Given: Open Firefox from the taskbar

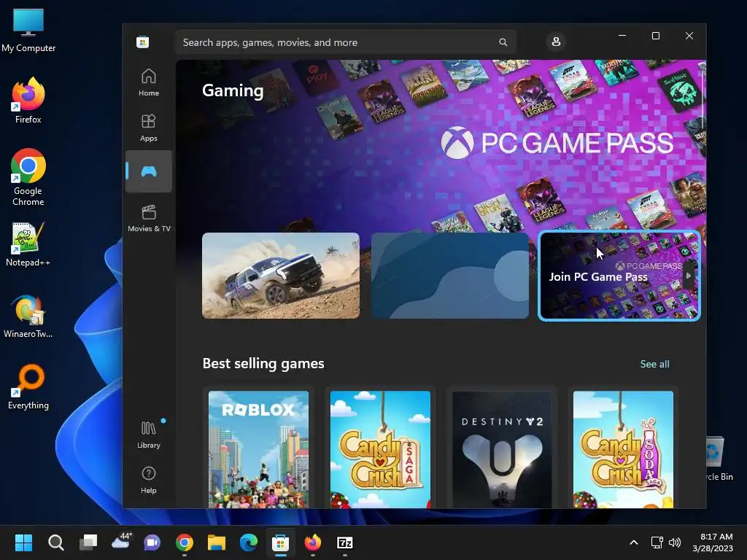Looking at the screenshot, I should (312, 542).
